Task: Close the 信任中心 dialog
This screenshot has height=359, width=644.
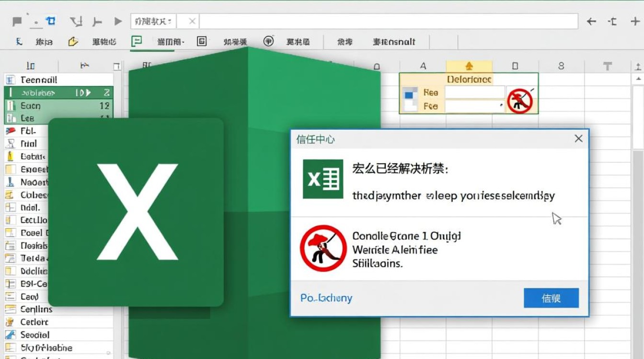Action: [x=578, y=139]
